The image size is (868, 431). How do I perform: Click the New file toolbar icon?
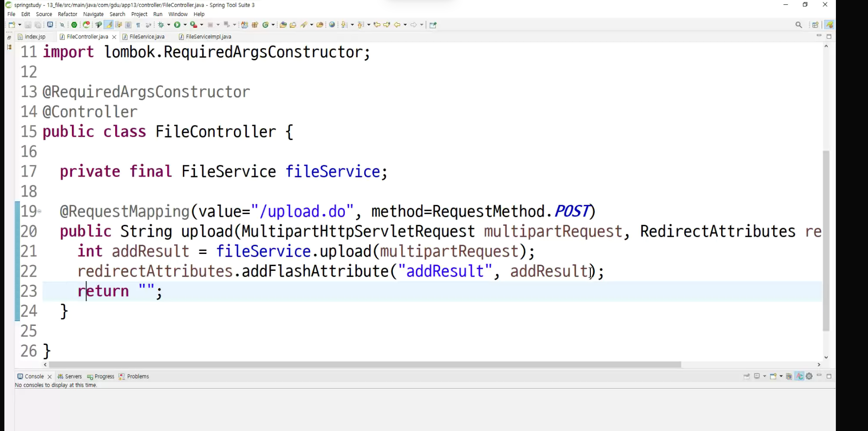(12, 25)
